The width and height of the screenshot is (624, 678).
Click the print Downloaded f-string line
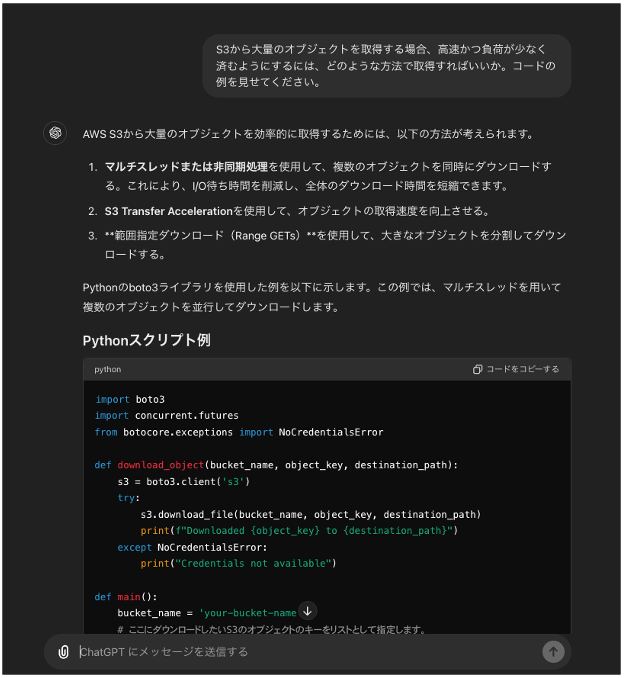[299, 531]
